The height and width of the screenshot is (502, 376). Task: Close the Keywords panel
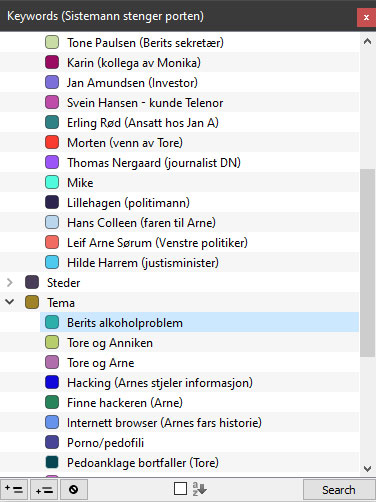click(366, 17)
